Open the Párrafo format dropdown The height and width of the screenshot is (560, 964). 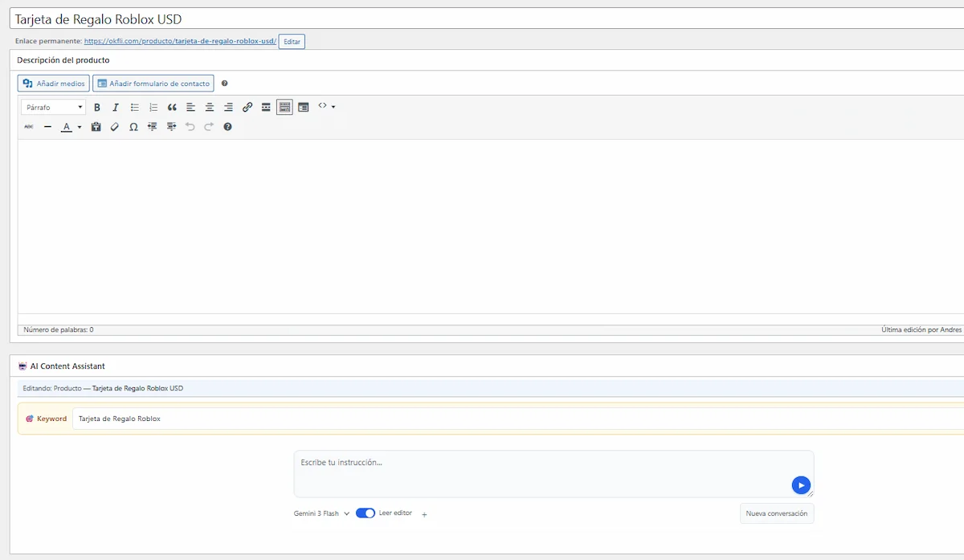tap(53, 108)
